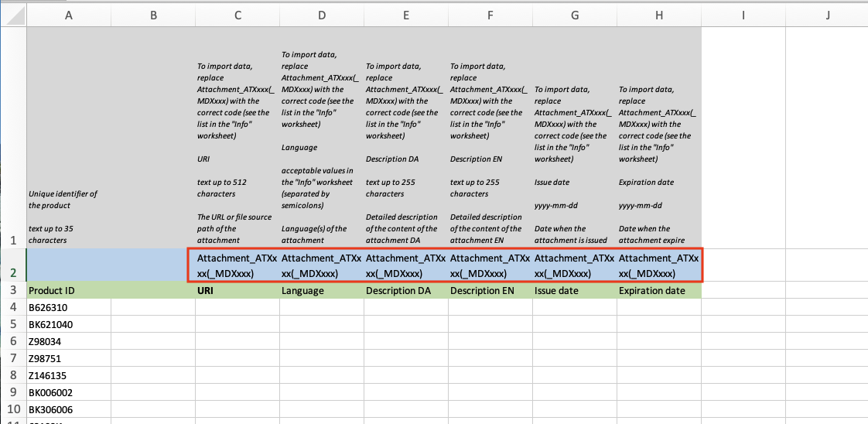The width and height of the screenshot is (868, 424).
Task: Click Attachment_ATXxxx cell in column H
Action: (x=659, y=265)
